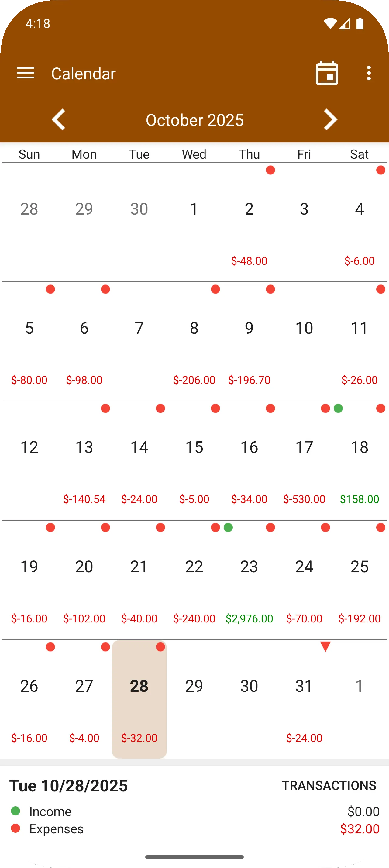The width and height of the screenshot is (389, 868).
Task: Select October 9 showing $-196.70
Action: (x=249, y=341)
